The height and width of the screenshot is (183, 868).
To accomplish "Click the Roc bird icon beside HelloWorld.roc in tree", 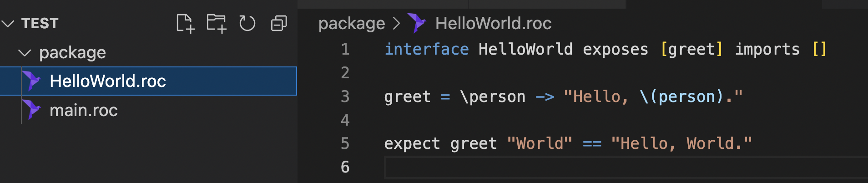I will point(31,81).
